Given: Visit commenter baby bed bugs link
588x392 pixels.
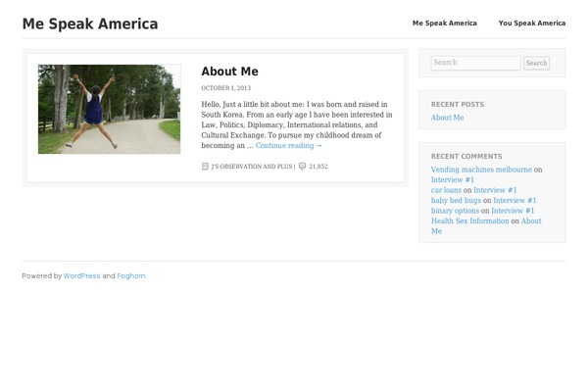Looking at the screenshot, I should point(456,201).
